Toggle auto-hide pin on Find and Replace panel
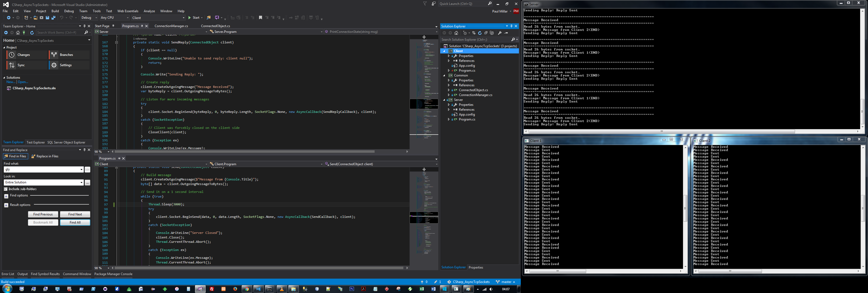Image resolution: width=868 pixels, height=293 pixels. pyautogui.click(x=84, y=150)
